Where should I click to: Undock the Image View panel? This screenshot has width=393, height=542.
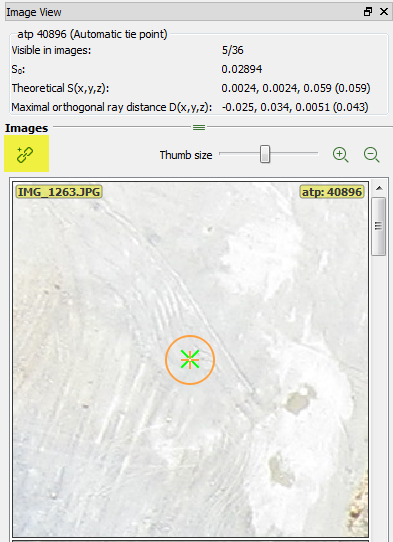pyautogui.click(x=368, y=12)
